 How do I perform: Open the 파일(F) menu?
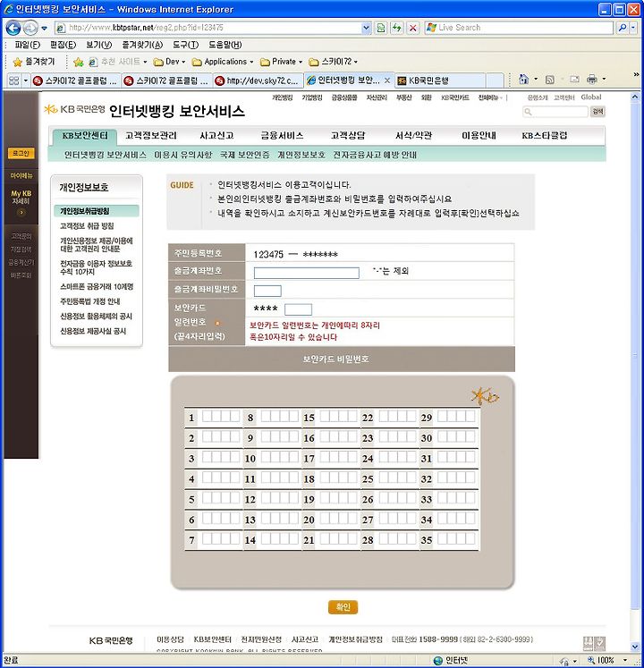(27, 45)
